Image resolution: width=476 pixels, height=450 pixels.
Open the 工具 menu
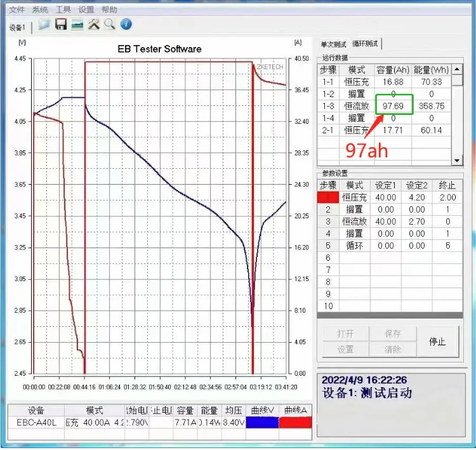click(x=63, y=10)
